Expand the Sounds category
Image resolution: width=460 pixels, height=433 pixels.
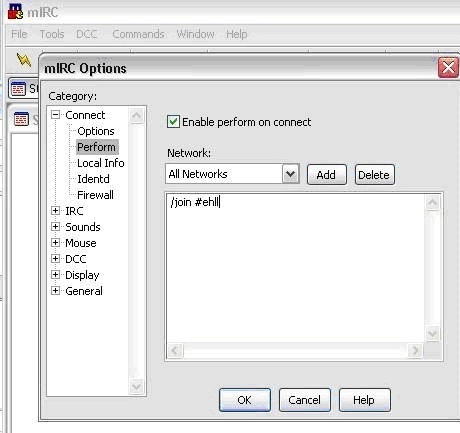click(x=55, y=227)
